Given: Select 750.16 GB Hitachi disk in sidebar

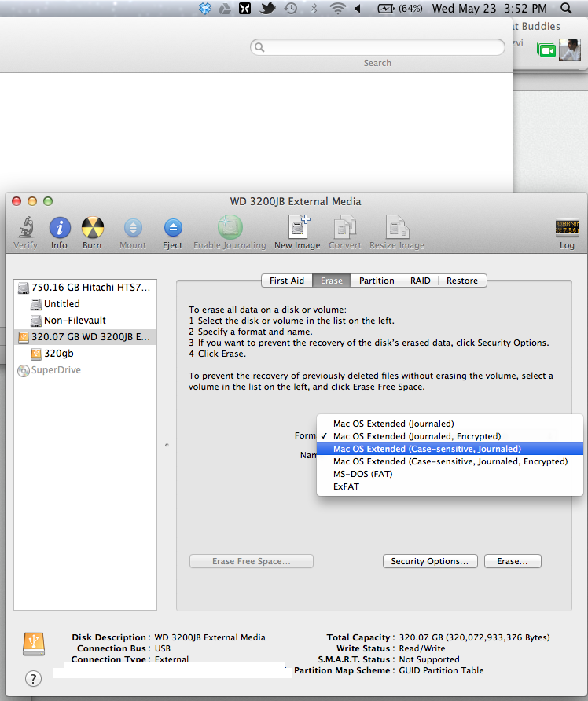Looking at the screenshot, I should 85,288.
